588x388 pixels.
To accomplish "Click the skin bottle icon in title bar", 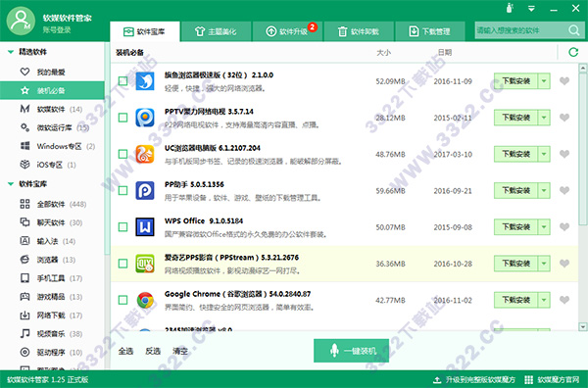I will click(510, 8).
